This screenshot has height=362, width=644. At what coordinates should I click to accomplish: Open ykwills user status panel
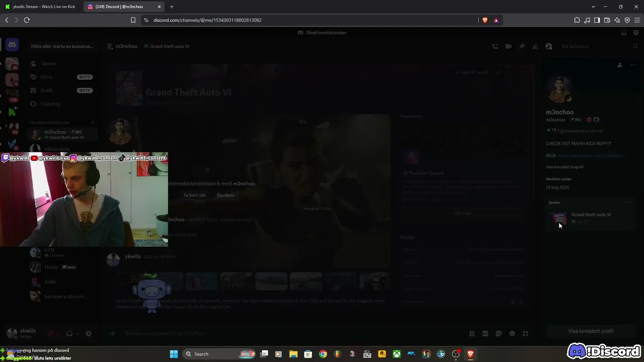tap(23, 333)
